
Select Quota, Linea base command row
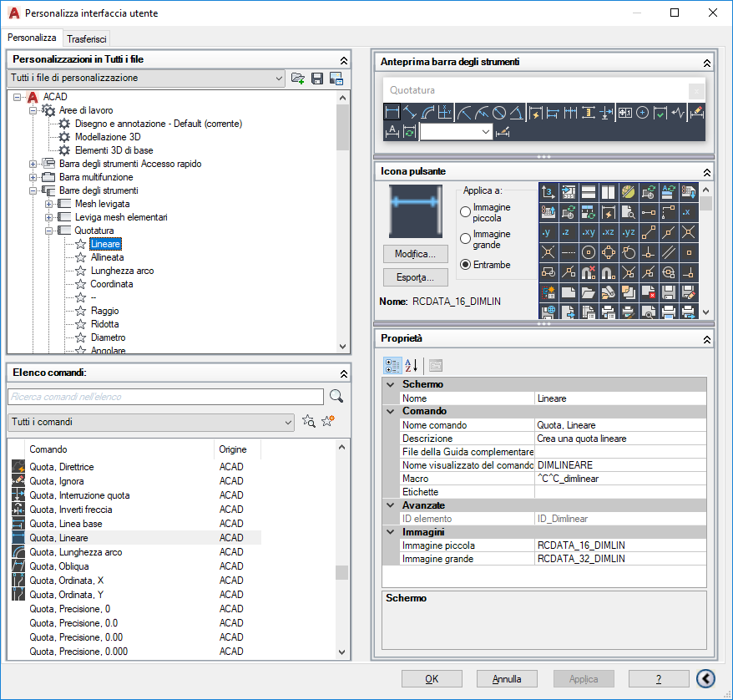(136, 524)
